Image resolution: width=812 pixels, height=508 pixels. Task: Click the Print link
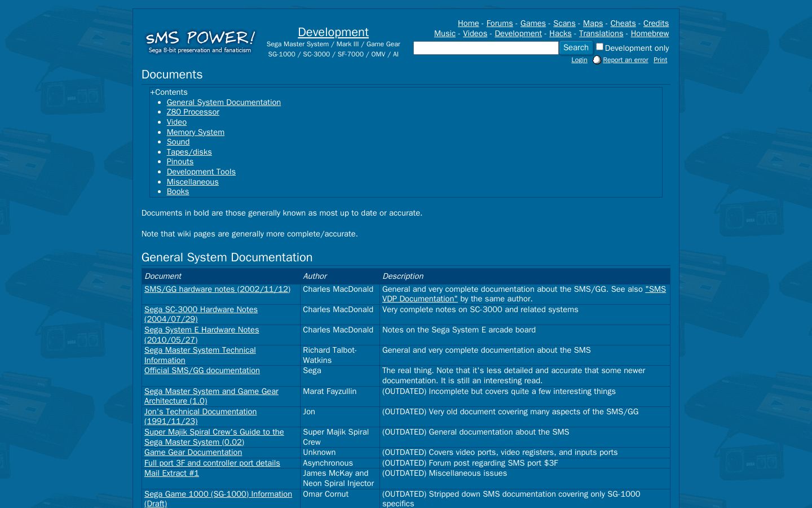(660, 60)
